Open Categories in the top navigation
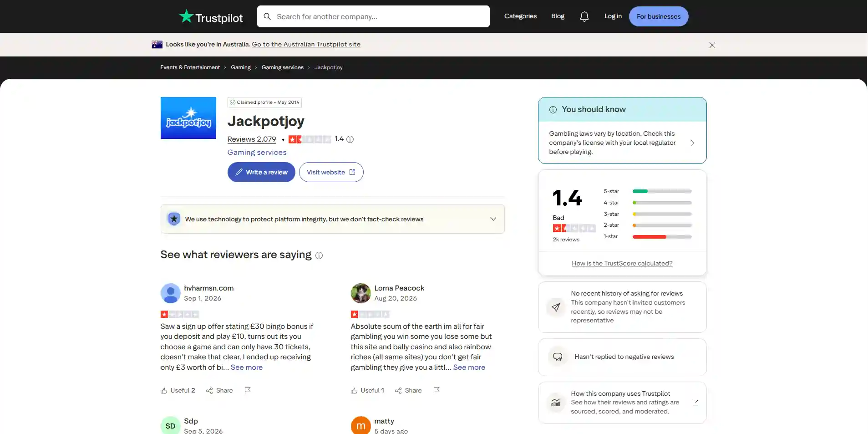Image resolution: width=868 pixels, height=434 pixels. [x=520, y=16]
